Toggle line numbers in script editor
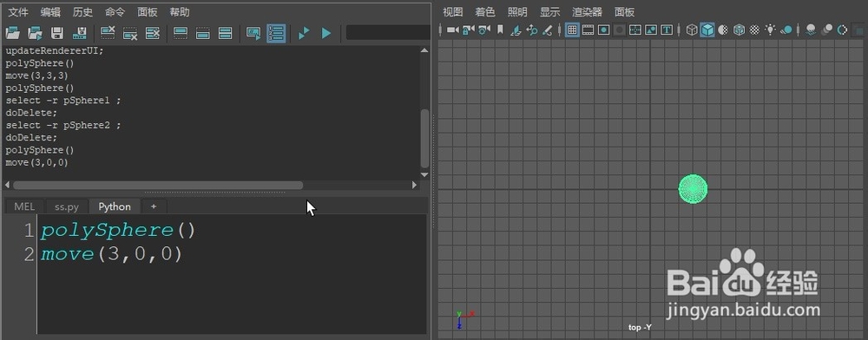 coord(276,33)
